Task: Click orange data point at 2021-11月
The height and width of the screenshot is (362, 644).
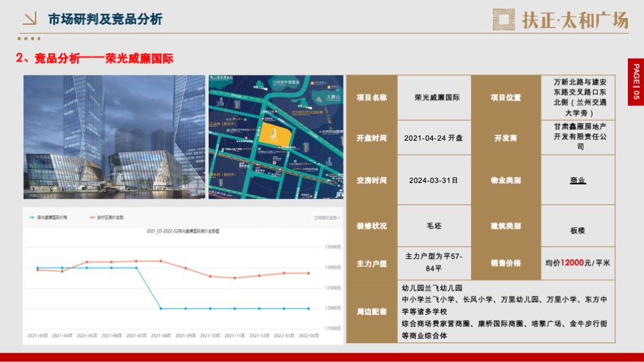Action: (x=235, y=278)
